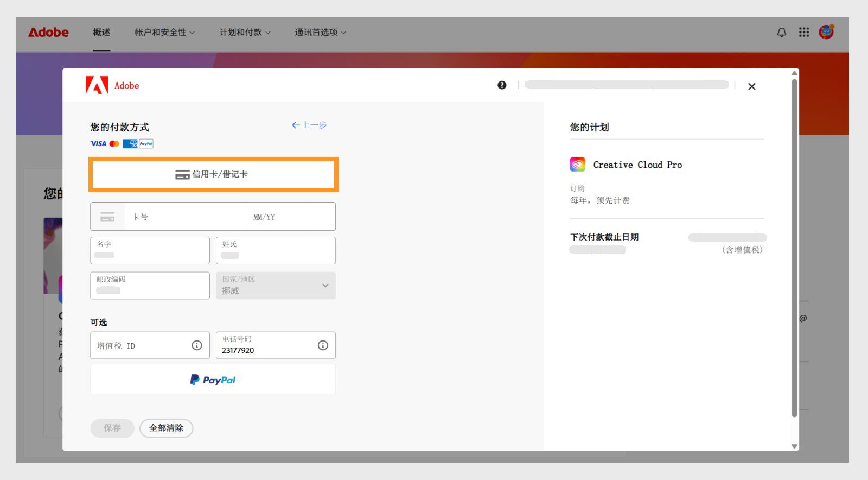868x480 pixels.
Task: Focus the 电话号码 field
Action: point(276,345)
